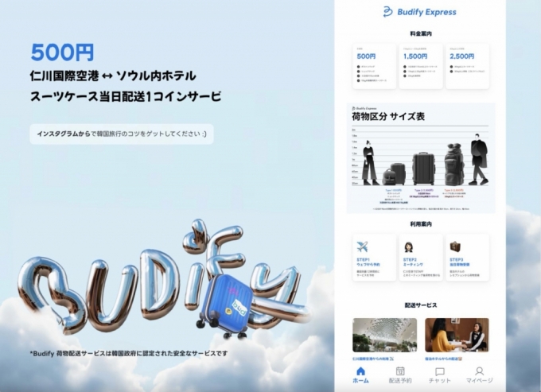Click the 荷物区分 サイズ表 size chart image
The height and width of the screenshot is (392, 541).
421,158
